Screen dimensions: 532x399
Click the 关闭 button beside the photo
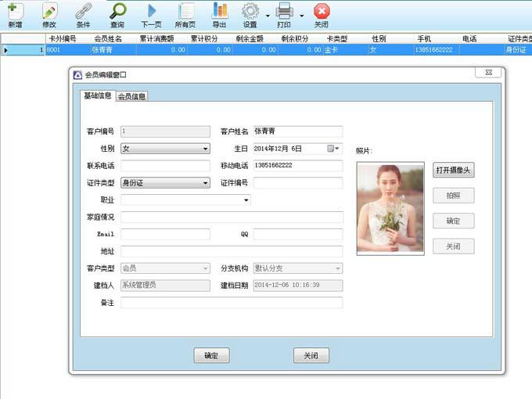pyautogui.click(x=453, y=246)
